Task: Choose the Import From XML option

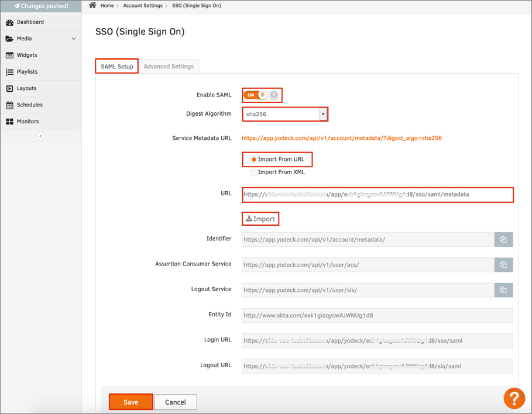Action: point(253,172)
